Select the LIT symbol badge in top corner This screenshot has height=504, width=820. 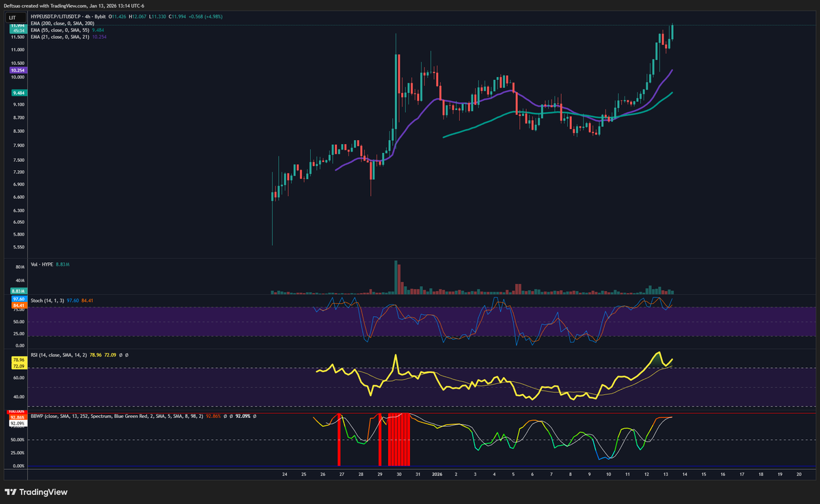point(15,16)
